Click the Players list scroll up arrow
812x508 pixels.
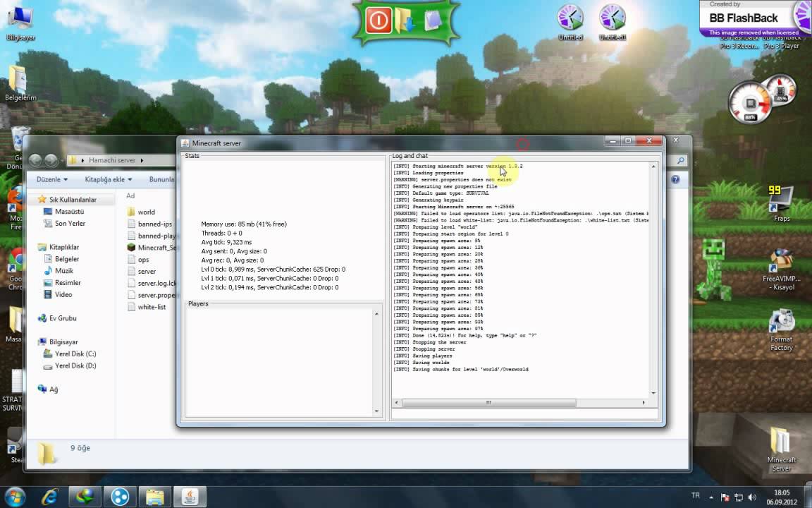click(376, 314)
